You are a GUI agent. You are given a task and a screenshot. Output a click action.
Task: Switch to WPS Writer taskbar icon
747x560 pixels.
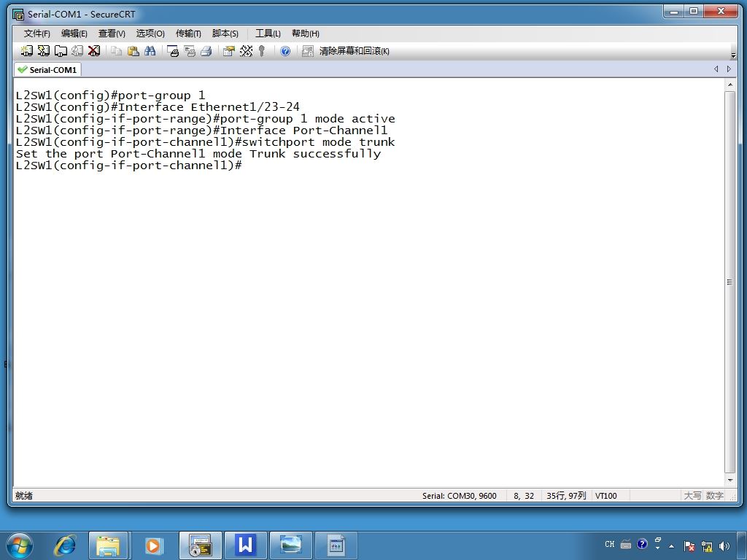(x=245, y=545)
